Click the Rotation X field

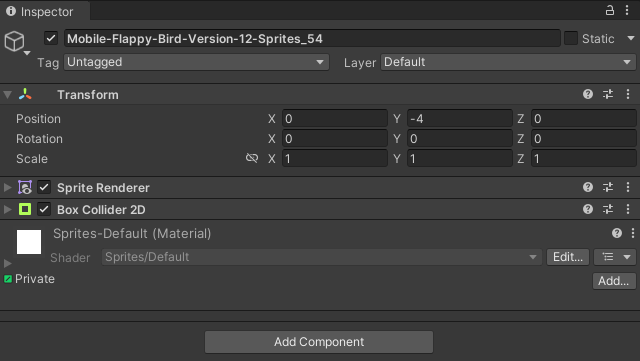coord(335,138)
